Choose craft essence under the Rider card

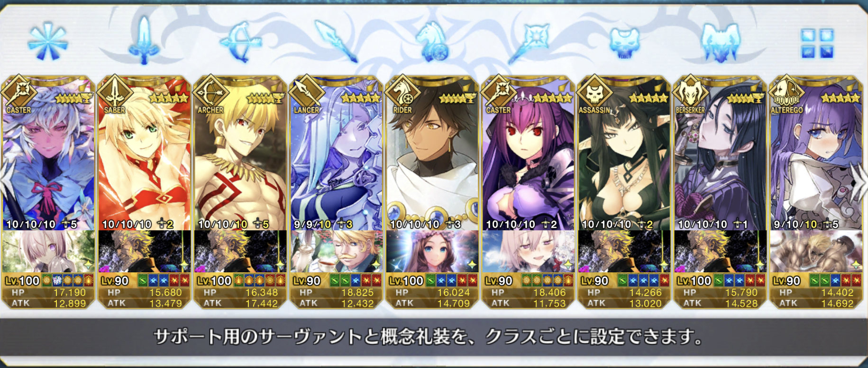click(432, 251)
